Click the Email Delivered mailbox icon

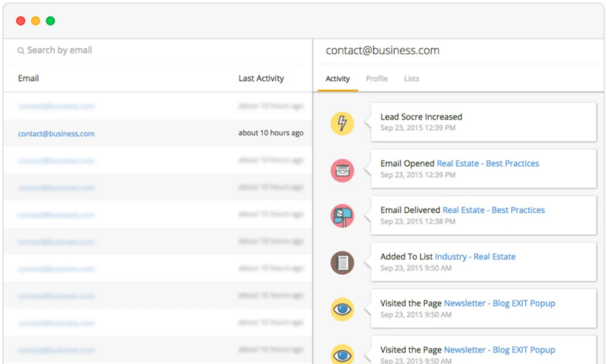pos(342,216)
